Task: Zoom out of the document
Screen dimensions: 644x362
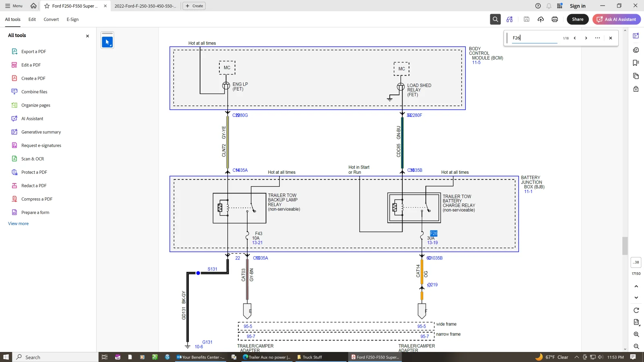Action: [x=636, y=346]
